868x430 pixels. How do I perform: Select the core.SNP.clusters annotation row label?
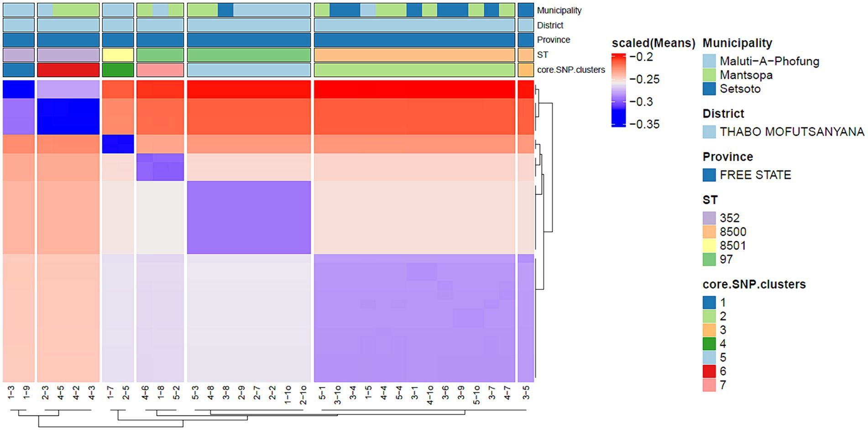(571, 70)
